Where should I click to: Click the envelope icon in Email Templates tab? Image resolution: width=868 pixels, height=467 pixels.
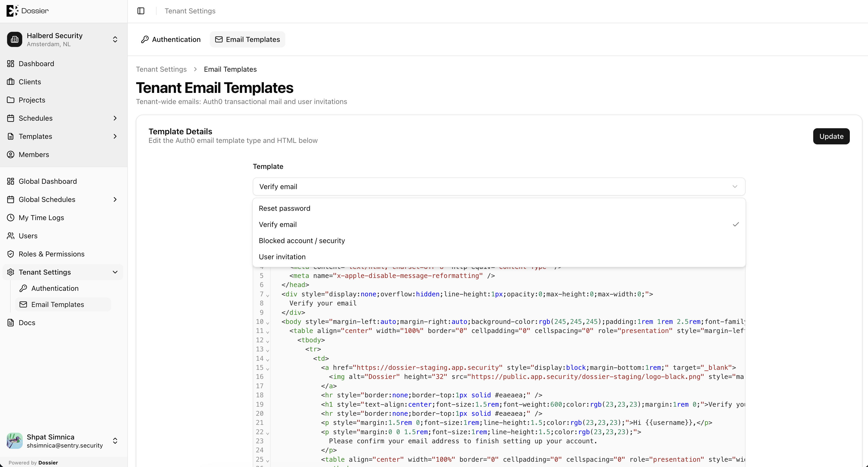point(219,39)
